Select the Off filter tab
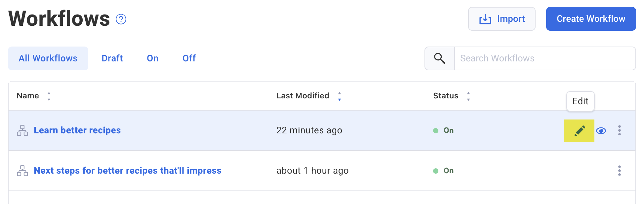Screen dimensions: 644x204 (189, 58)
